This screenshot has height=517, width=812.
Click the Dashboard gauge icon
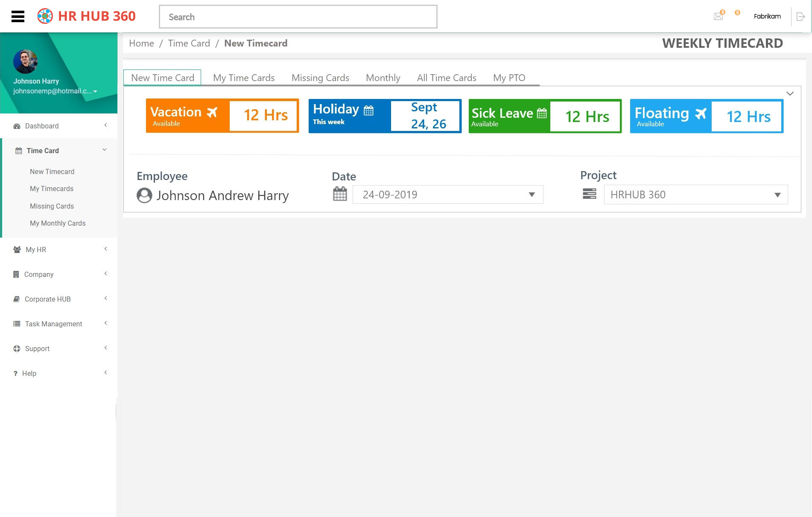(x=17, y=126)
